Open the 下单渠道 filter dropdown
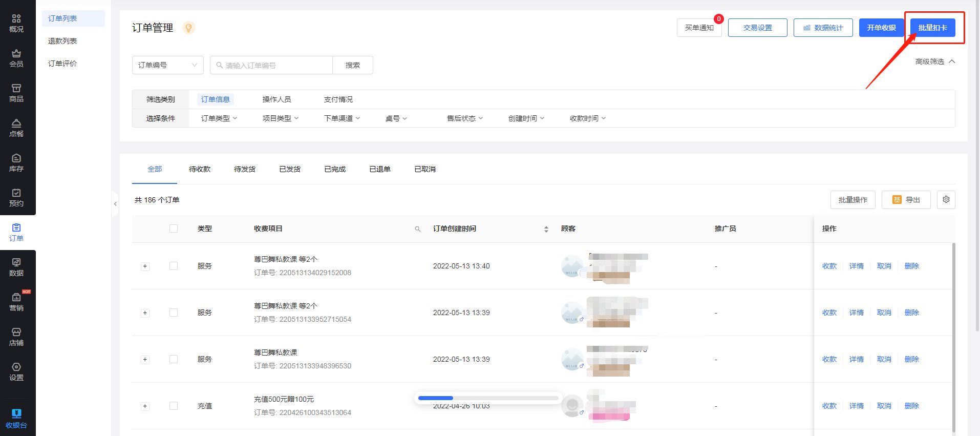The height and width of the screenshot is (436, 980). (x=342, y=118)
